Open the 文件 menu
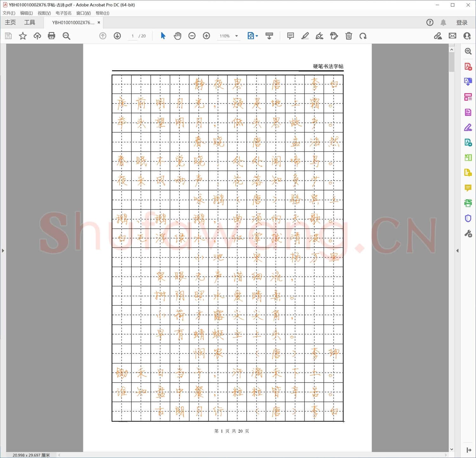The height and width of the screenshot is (458, 476). (9, 13)
